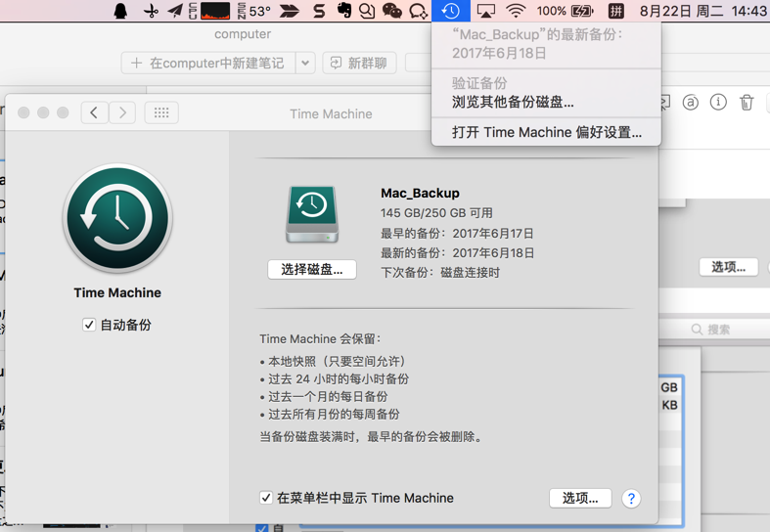Click 过去一个月的每日备份 bullet
Viewport: 770px width, 532px height.
tap(324, 396)
